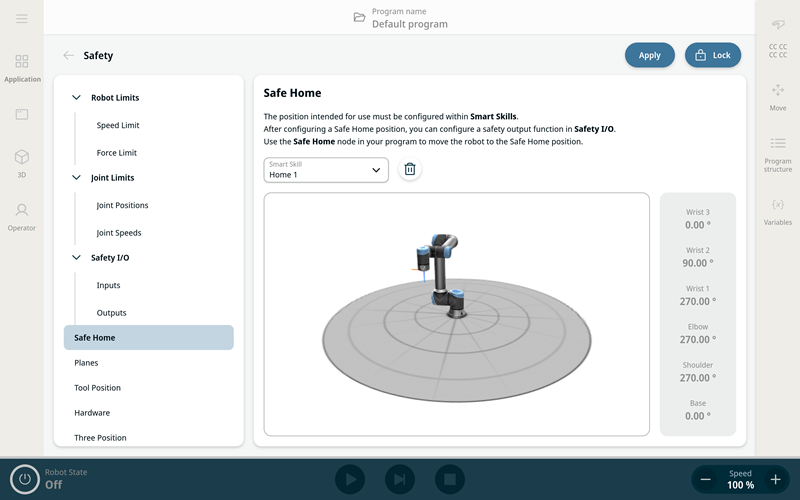Viewport: 800px width, 500px height.
Task: Open the Program structure panel
Action: pos(777,152)
